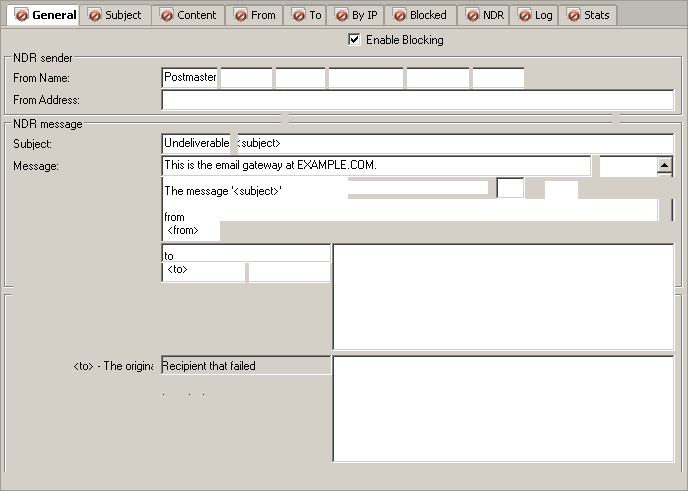
Task: Click the icon on the Log tab
Action: point(524,15)
